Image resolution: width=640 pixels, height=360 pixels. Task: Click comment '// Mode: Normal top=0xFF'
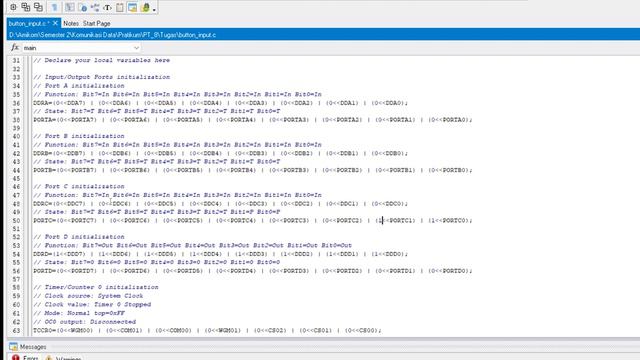(x=79, y=313)
